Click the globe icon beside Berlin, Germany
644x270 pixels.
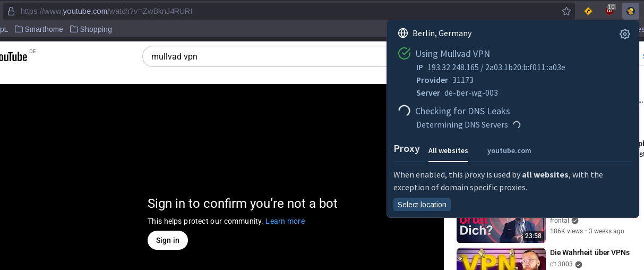pyautogui.click(x=403, y=33)
